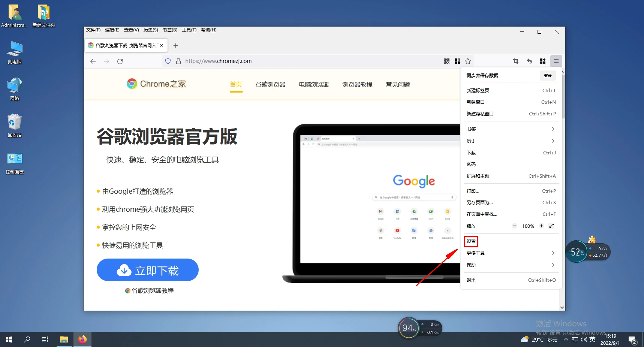Open the 谷歌浏览器教程 link below download
644x347 pixels.
tap(149, 290)
